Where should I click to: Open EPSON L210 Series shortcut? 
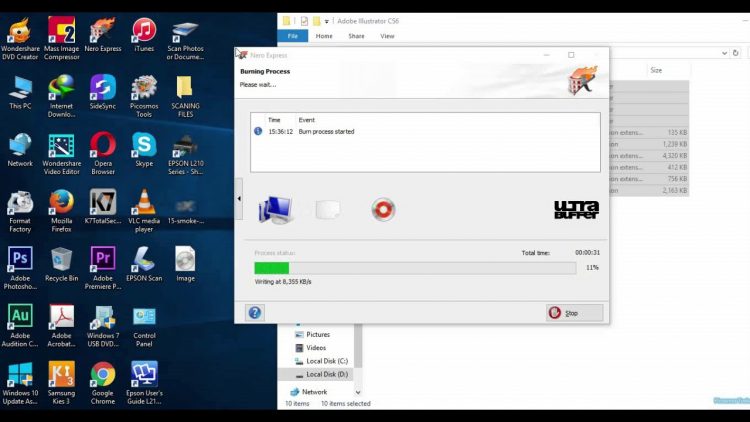tap(185, 154)
